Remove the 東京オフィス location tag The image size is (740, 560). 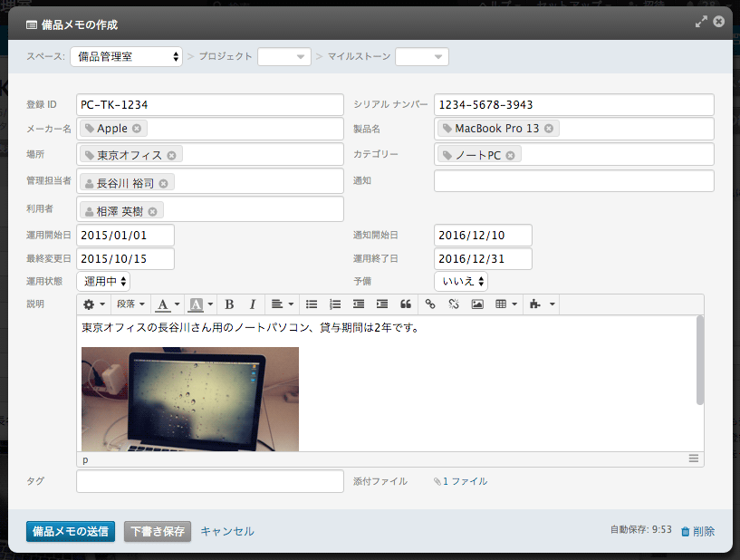point(171,155)
